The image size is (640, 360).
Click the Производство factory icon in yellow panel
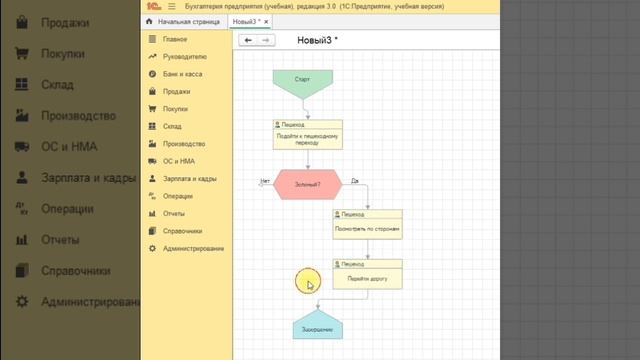coord(152,143)
